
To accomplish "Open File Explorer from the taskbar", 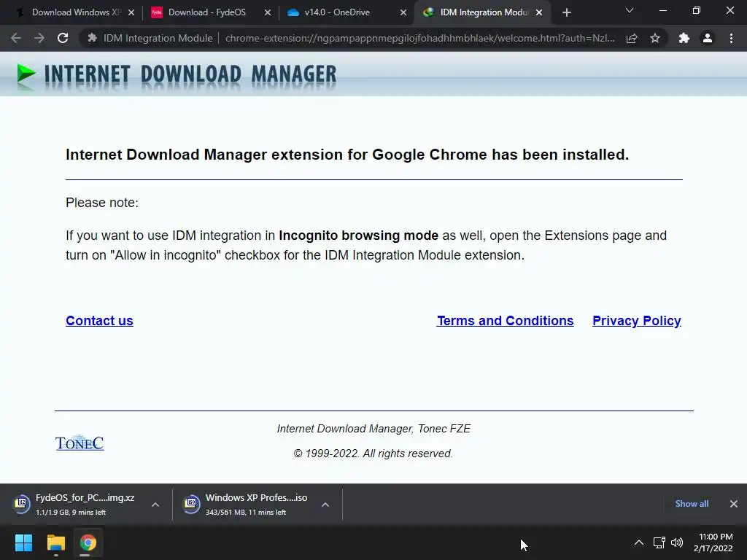I will click(55, 542).
